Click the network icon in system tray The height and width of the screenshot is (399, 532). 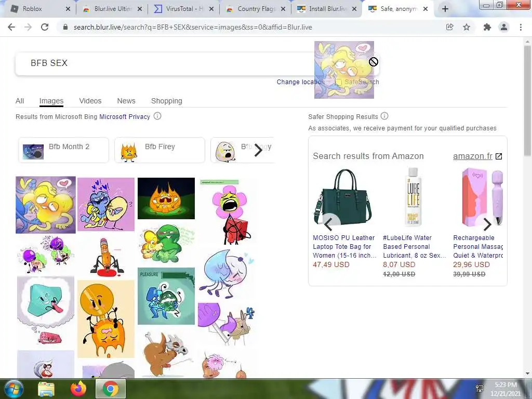click(480, 389)
